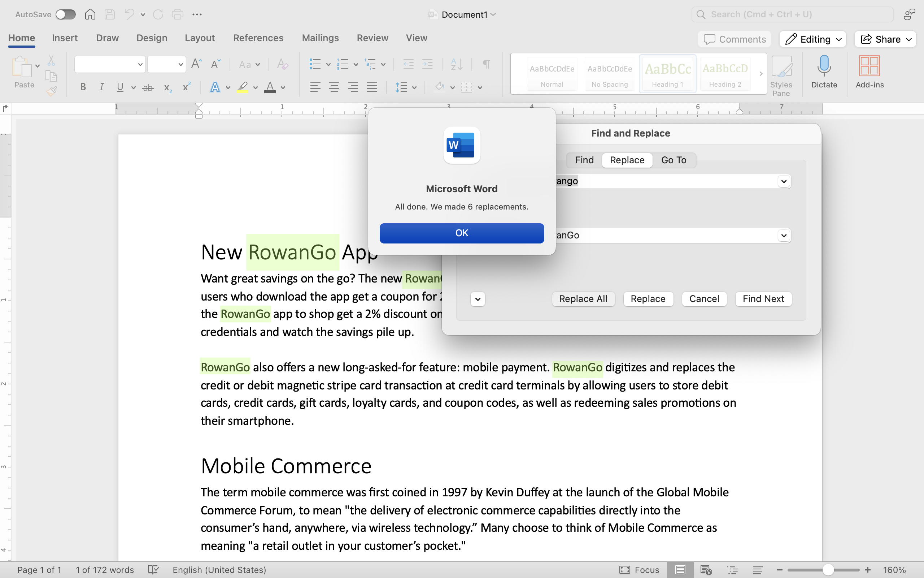This screenshot has height=578, width=924.
Task: Open the Styles Pane
Action: [781, 75]
